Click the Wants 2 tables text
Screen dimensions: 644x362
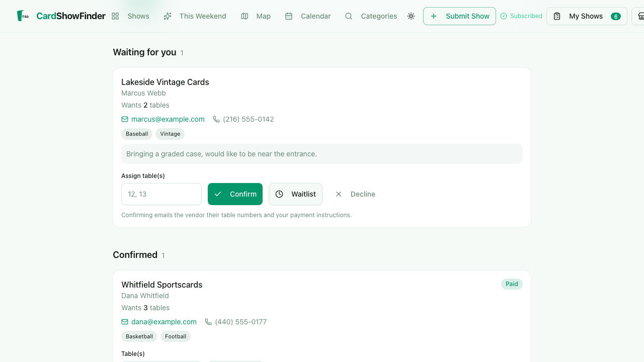tap(145, 105)
